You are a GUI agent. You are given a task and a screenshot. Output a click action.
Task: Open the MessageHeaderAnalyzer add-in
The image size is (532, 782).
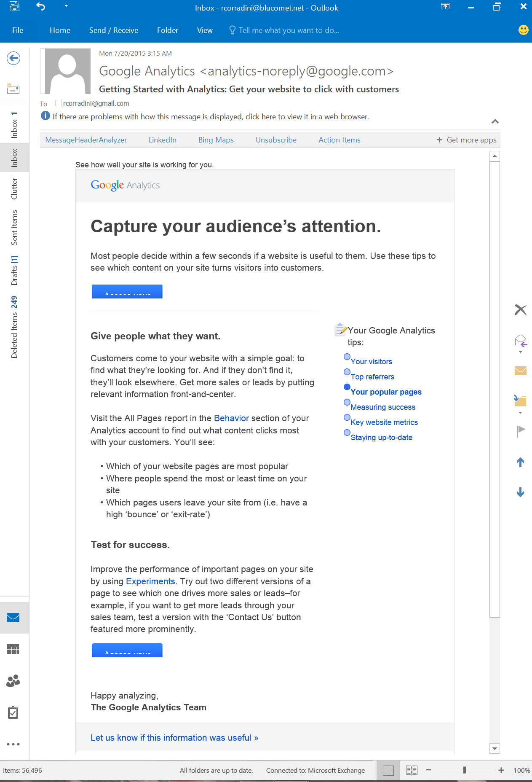click(x=86, y=140)
